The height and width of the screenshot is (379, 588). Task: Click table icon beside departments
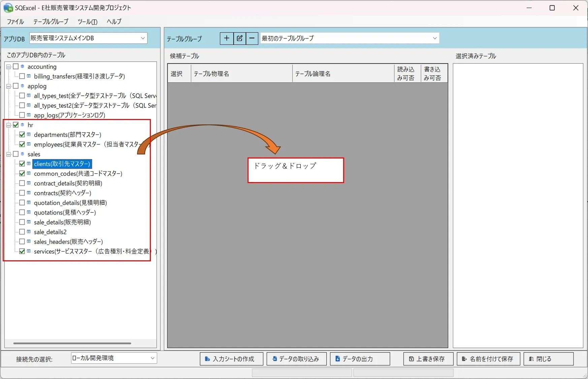(x=29, y=135)
